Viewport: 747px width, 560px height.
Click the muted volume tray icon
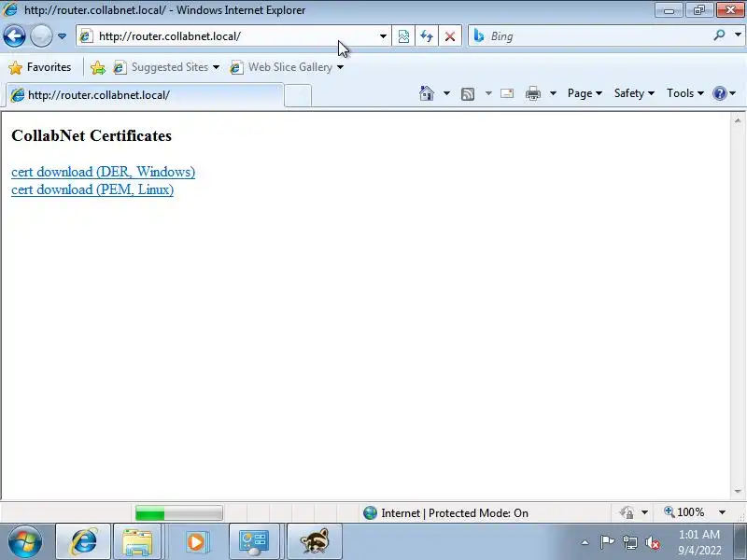pyautogui.click(x=653, y=542)
